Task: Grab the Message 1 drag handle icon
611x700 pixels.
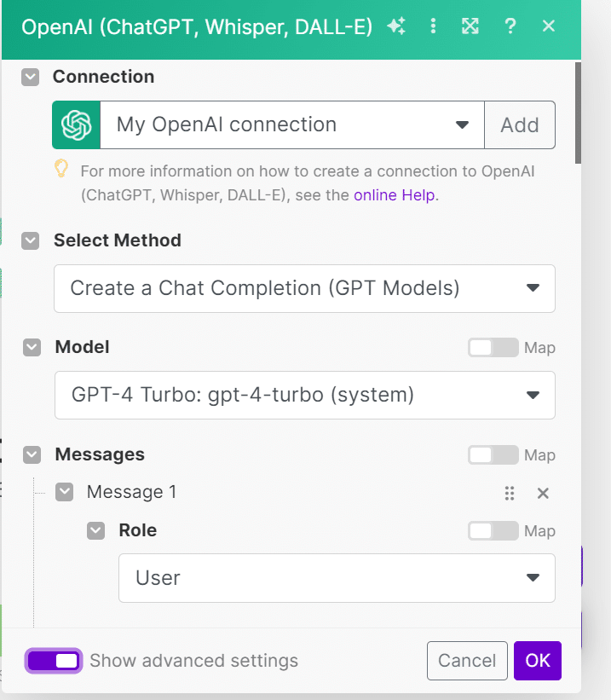Action: coord(510,494)
